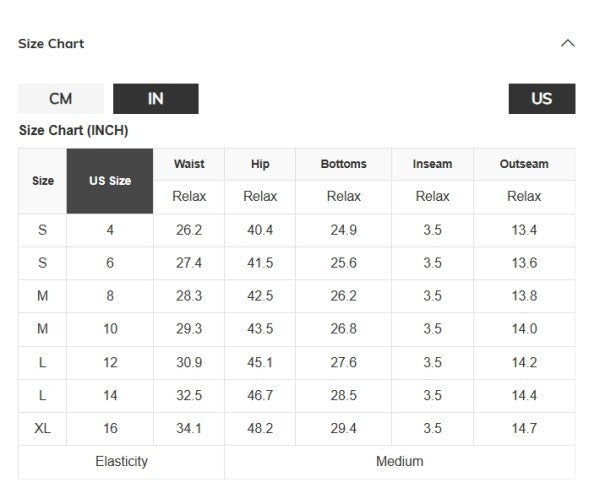Select the IN unit toggle
Viewport: 600px width, 504px height.
[x=155, y=99]
